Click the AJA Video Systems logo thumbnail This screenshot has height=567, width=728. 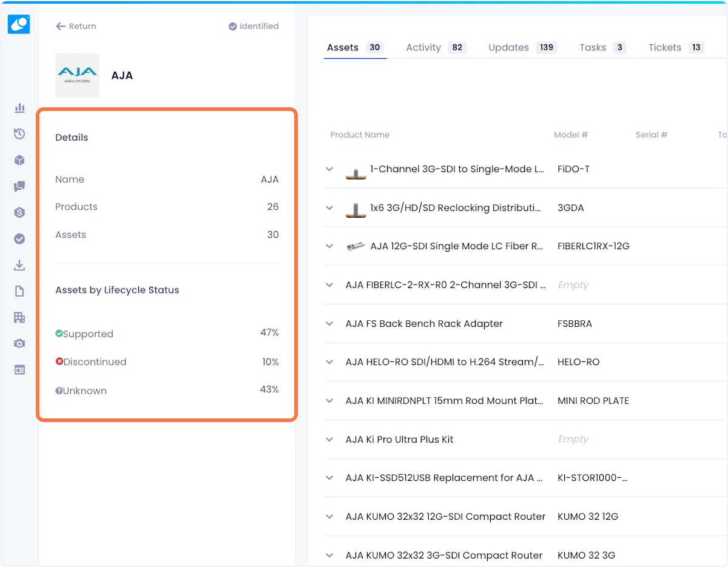click(77, 75)
